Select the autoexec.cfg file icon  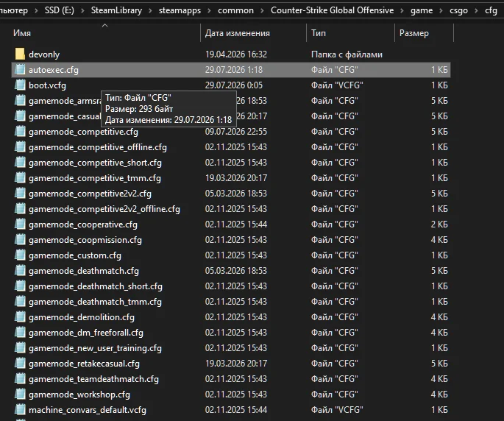tap(20, 69)
